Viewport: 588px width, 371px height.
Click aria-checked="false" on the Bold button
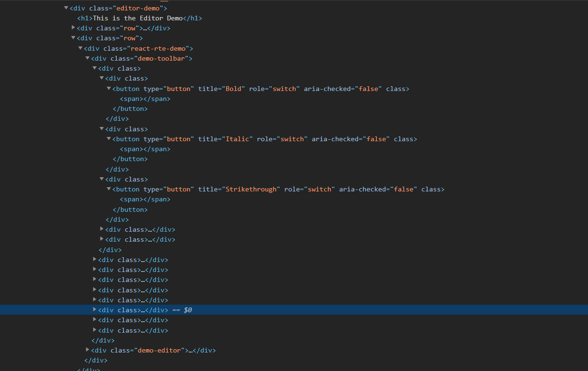coord(343,89)
